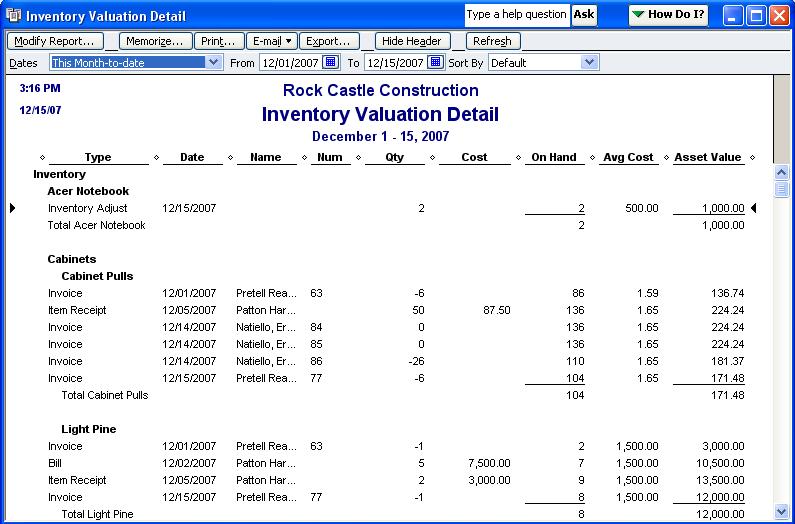Click the Modify Report button

(x=54, y=41)
